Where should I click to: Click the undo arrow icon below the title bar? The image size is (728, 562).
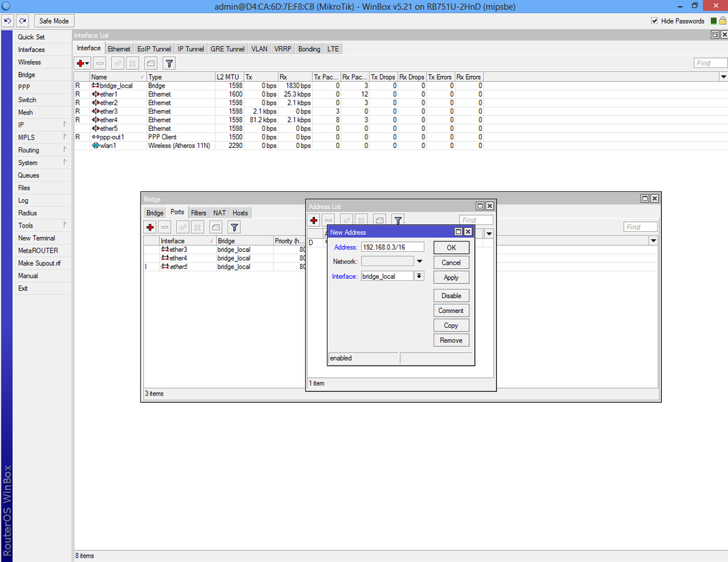(8, 21)
